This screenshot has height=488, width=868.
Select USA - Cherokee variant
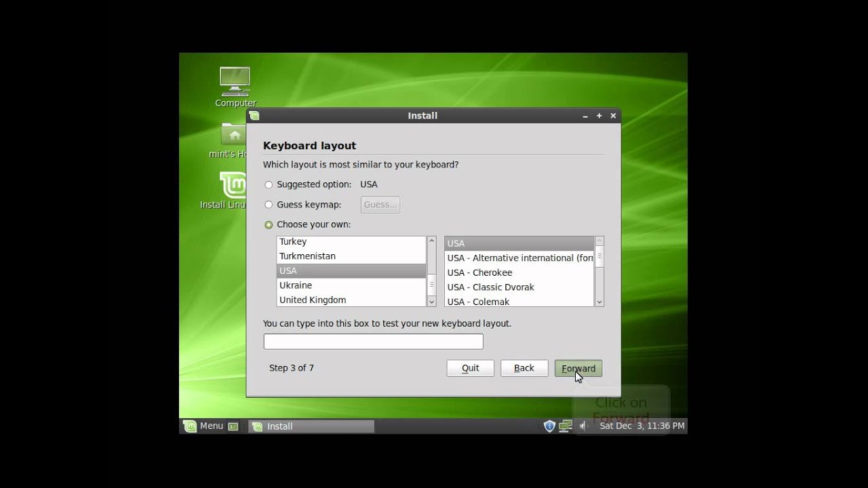(519, 272)
